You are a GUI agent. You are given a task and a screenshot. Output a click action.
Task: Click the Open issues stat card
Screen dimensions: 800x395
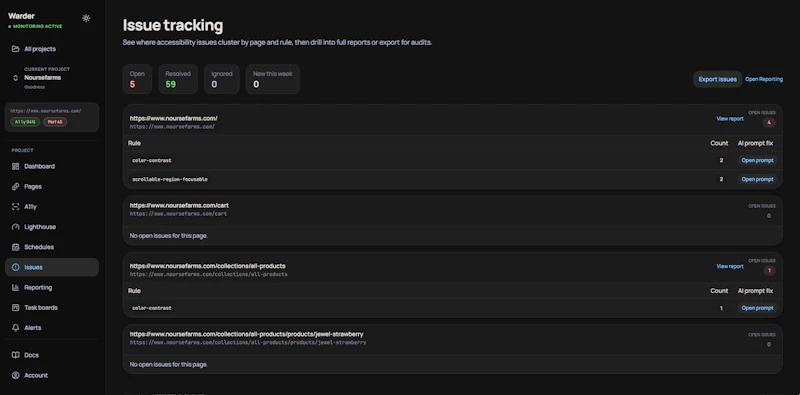click(137, 79)
